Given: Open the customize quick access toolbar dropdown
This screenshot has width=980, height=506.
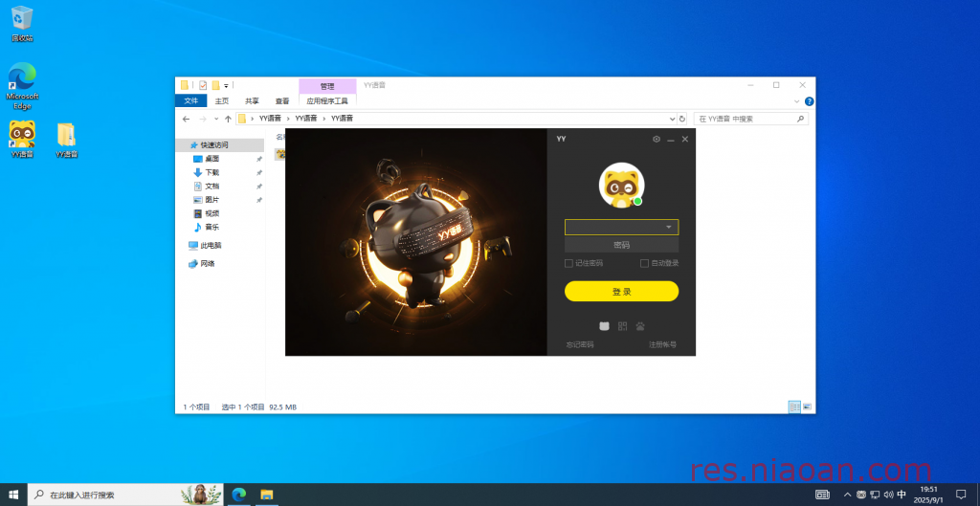Looking at the screenshot, I should [x=226, y=85].
